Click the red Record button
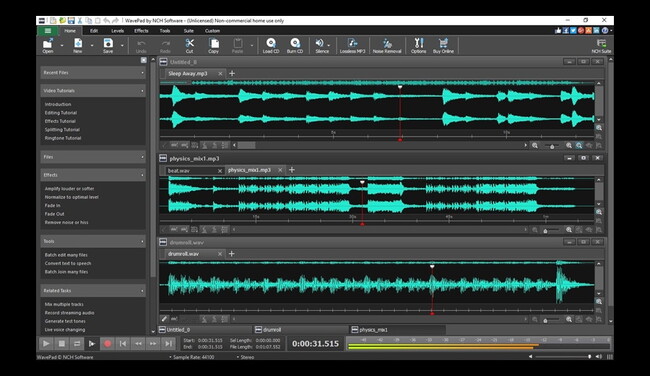This screenshot has width=650, height=376. [x=107, y=343]
